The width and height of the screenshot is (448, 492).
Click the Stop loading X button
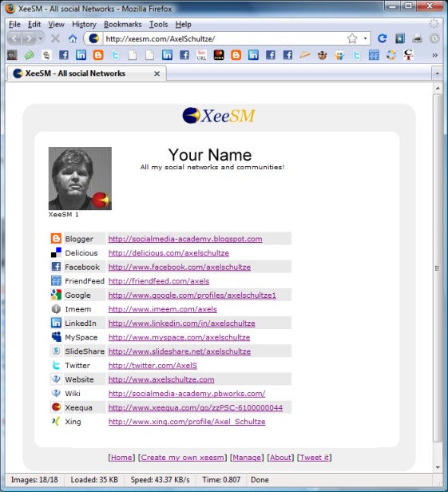55,38
